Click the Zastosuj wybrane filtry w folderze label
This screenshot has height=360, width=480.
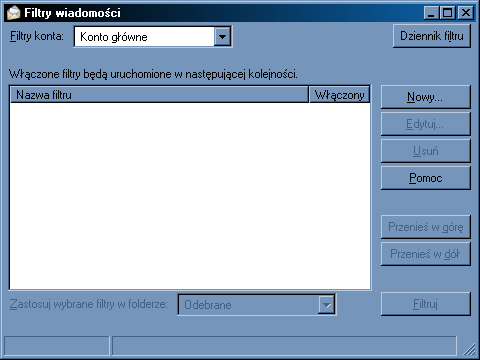(88, 304)
